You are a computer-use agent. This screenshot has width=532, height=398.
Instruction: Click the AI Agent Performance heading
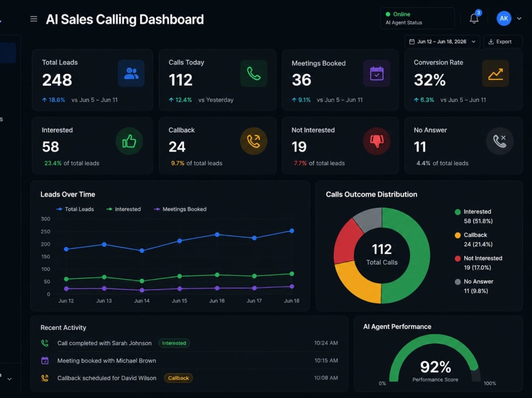coord(397,326)
